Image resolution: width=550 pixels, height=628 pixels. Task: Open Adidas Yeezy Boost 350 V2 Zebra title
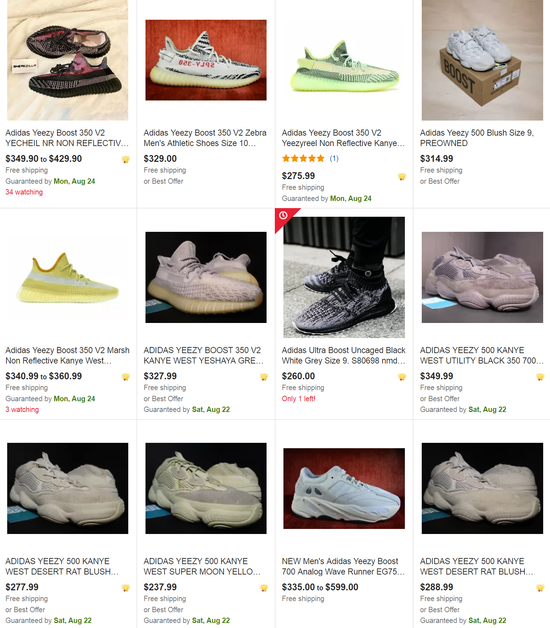205,138
